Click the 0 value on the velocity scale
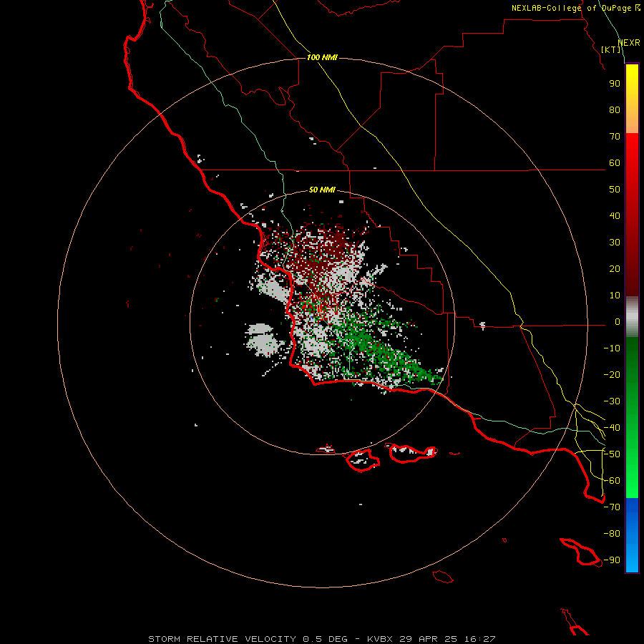 click(x=618, y=321)
